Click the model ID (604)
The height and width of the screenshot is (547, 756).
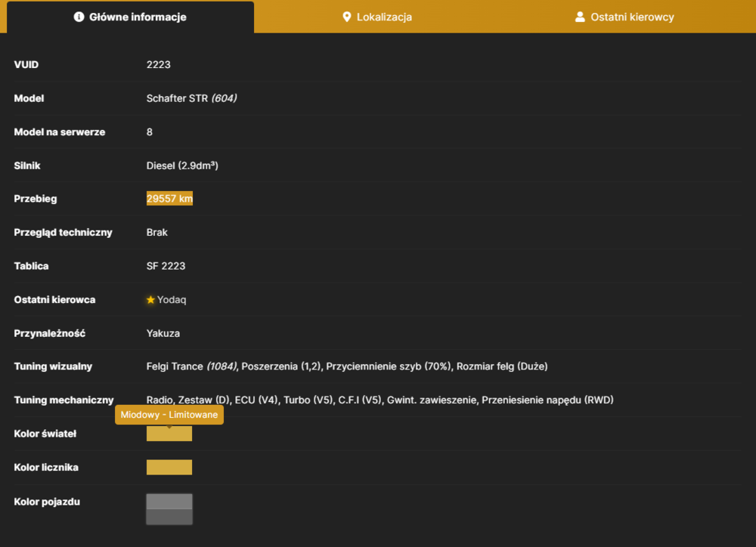pyautogui.click(x=225, y=98)
